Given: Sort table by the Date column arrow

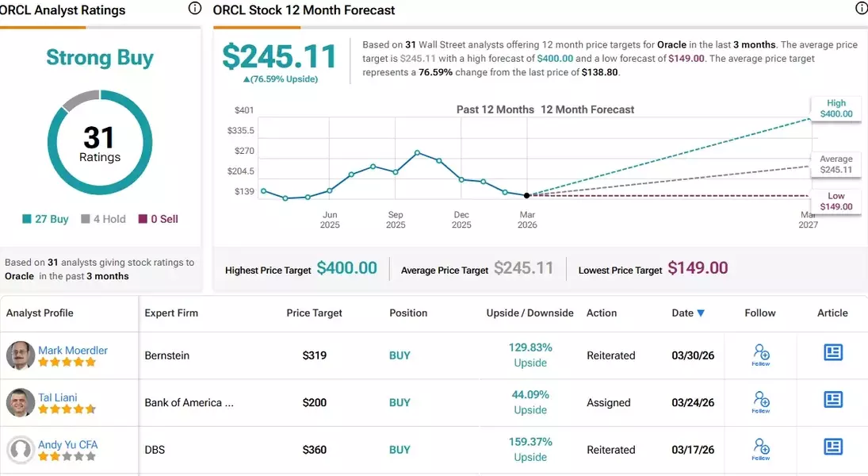Looking at the screenshot, I should click(701, 313).
